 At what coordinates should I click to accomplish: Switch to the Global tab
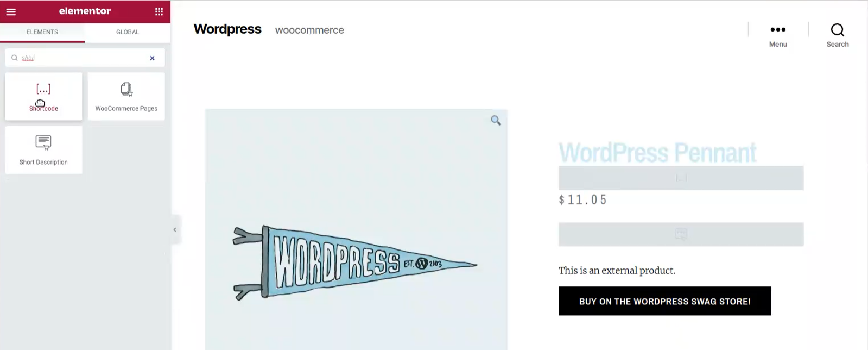click(128, 32)
